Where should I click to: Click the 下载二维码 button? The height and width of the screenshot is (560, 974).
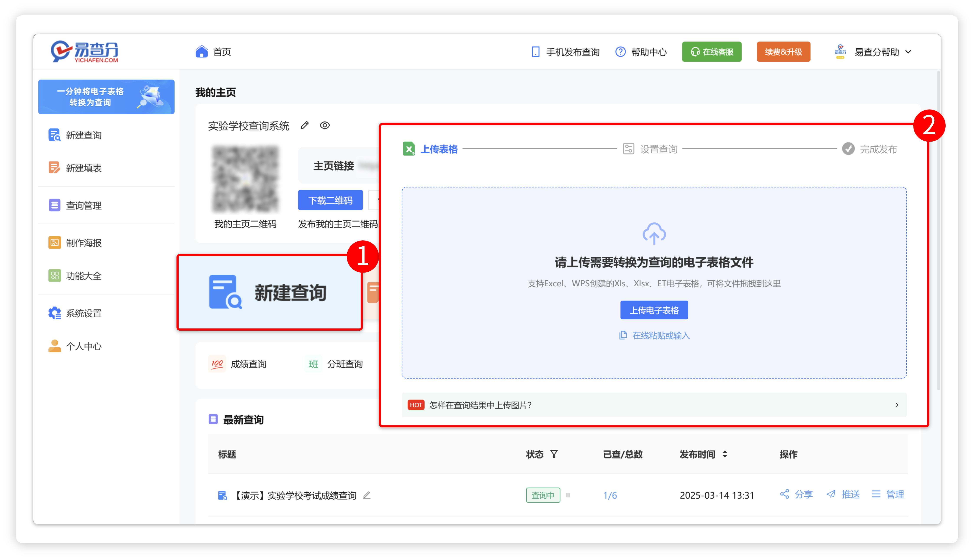click(x=330, y=200)
